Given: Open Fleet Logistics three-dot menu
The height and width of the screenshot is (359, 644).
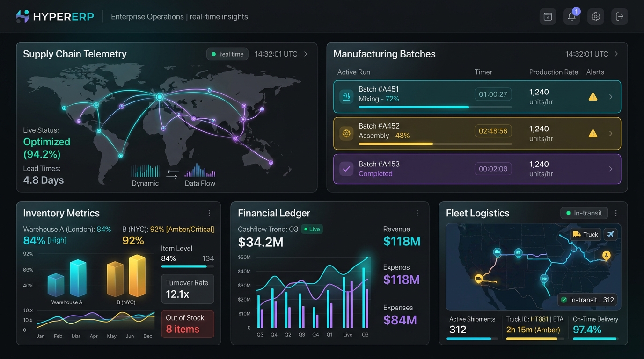Looking at the screenshot, I should click(x=616, y=213).
